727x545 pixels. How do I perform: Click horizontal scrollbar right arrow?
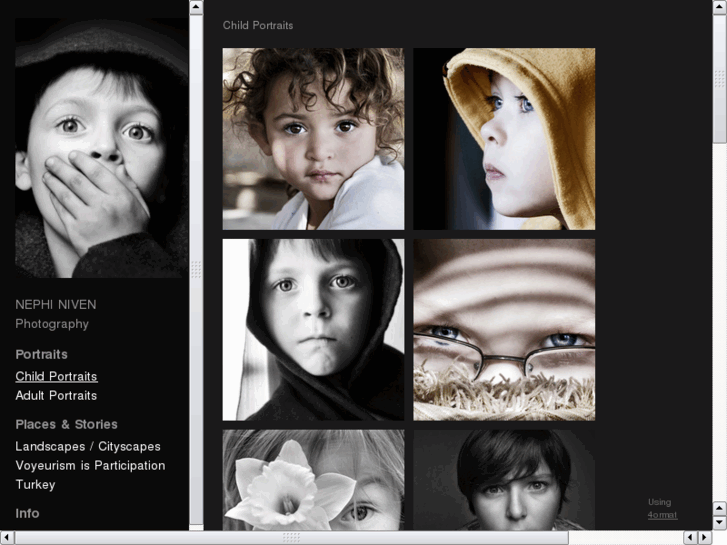pos(705,538)
